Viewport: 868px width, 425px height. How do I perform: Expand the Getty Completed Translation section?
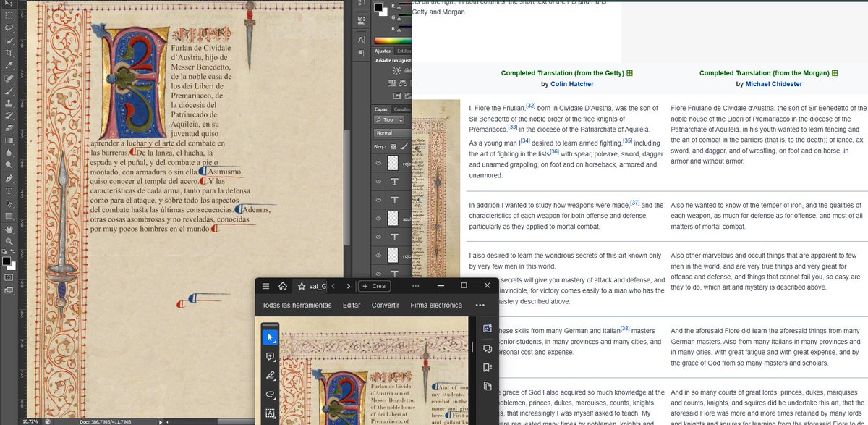tap(629, 73)
